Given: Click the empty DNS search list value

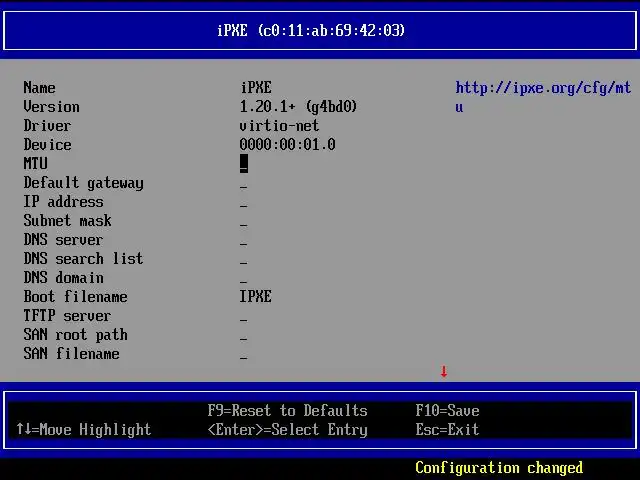Looking at the screenshot, I should pos(244,263).
